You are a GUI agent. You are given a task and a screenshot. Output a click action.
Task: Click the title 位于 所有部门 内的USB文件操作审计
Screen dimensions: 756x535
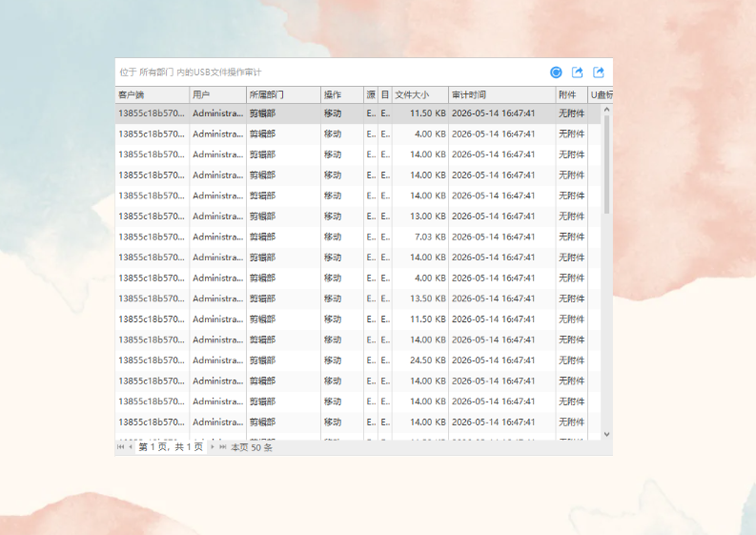191,72
